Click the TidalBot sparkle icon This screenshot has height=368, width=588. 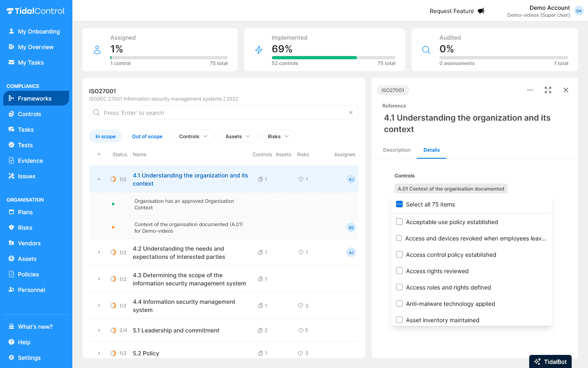coord(537,361)
